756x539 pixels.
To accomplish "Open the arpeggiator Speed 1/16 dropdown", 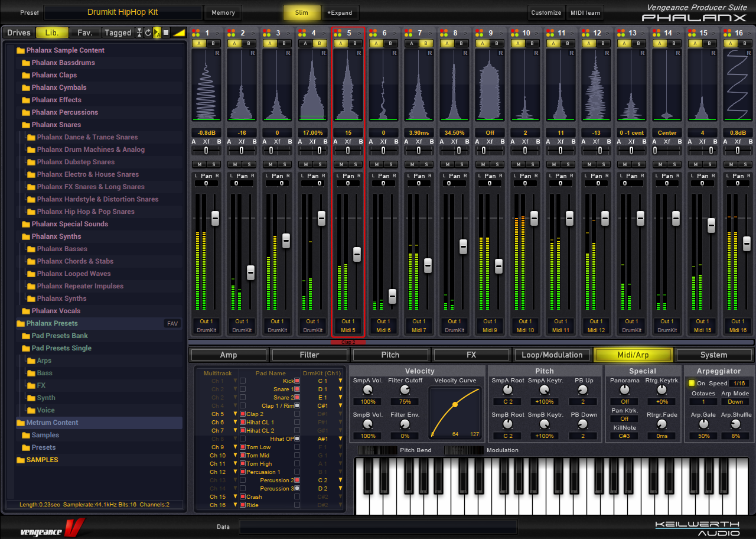I will 739,383.
